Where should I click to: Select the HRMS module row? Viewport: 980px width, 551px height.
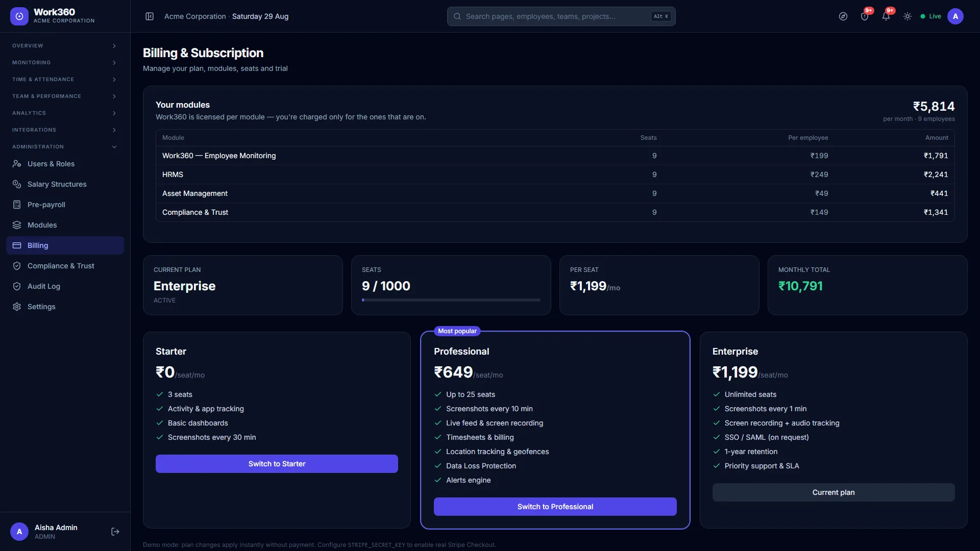(x=555, y=174)
